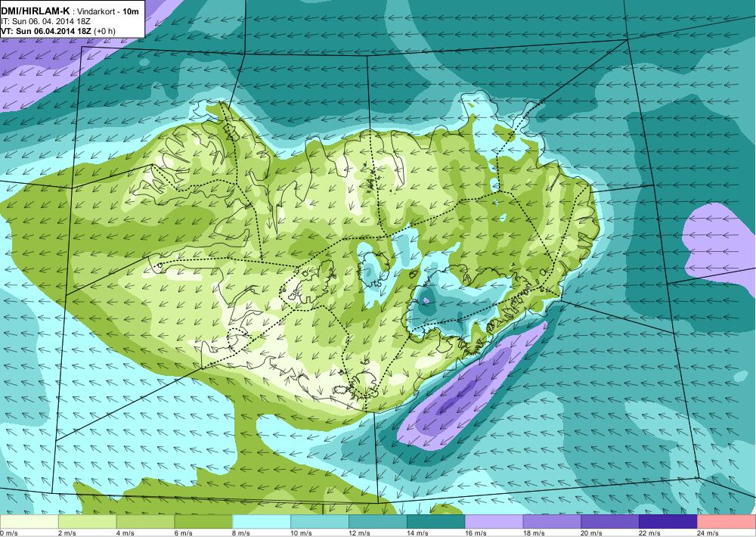Pick the medium green 4–6 m/s legend swatch
Viewport: 756px width, 537px height.
[x=146, y=522]
